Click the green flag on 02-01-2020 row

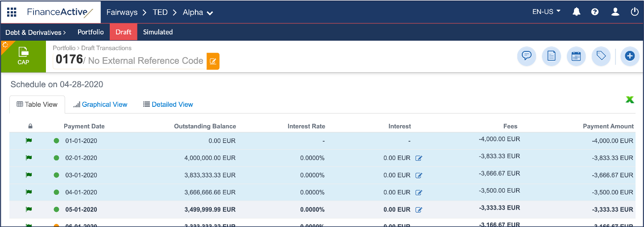pos(29,158)
